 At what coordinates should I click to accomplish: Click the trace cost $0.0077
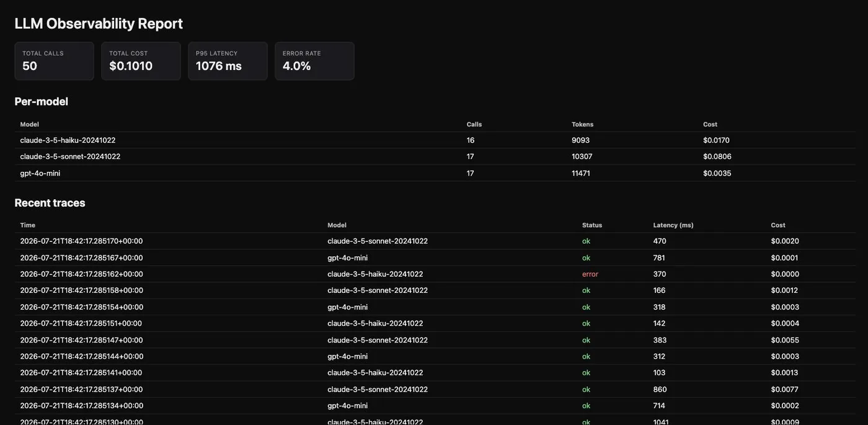coord(785,389)
